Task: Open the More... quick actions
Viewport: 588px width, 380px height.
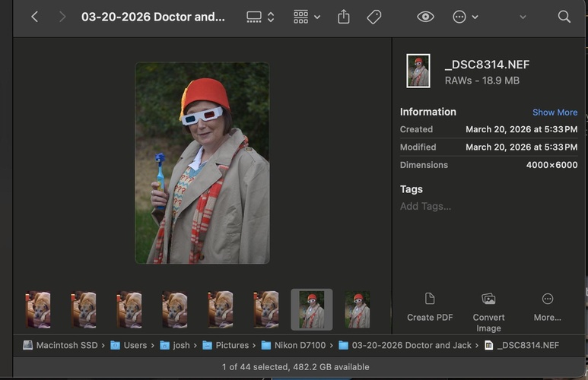Action: tap(547, 307)
